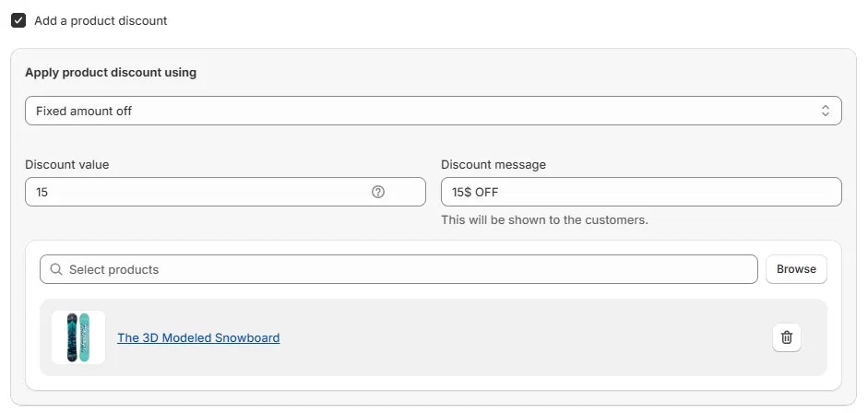The width and height of the screenshot is (868, 413).
Task: Uncheck the Add a product discount checkbox
Action: click(18, 20)
